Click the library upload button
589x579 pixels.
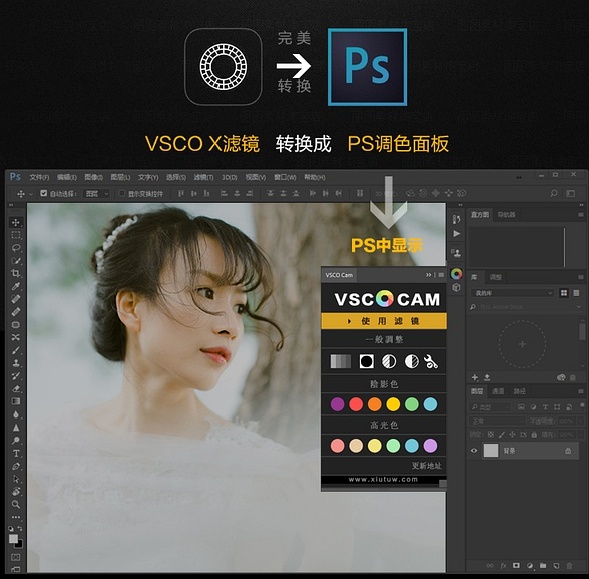[x=487, y=377]
